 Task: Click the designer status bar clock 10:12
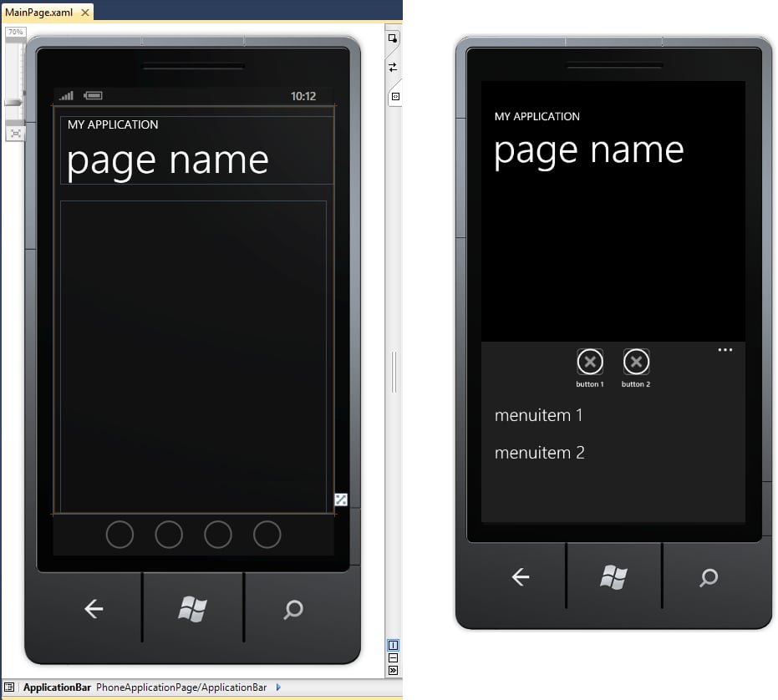coord(303,96)
